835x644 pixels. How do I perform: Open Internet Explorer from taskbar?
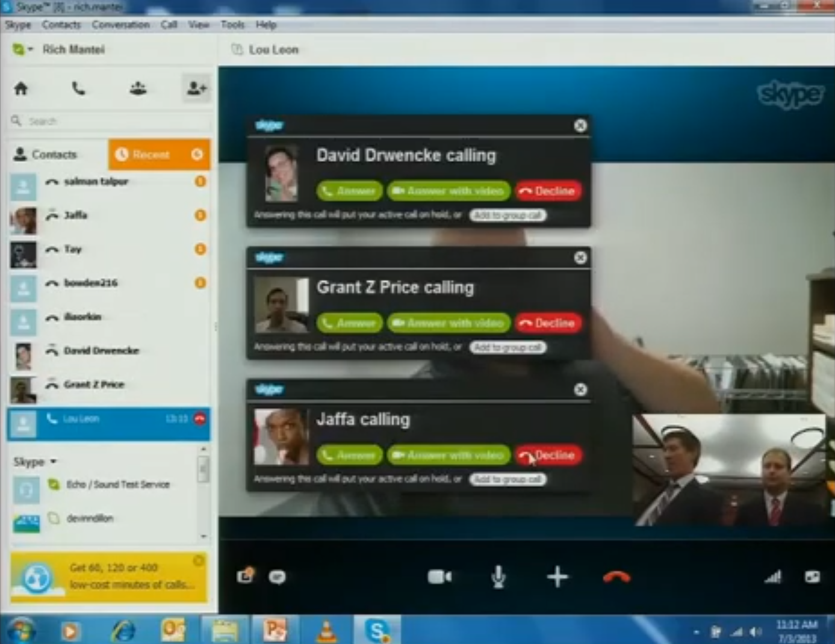click(123, 630)
